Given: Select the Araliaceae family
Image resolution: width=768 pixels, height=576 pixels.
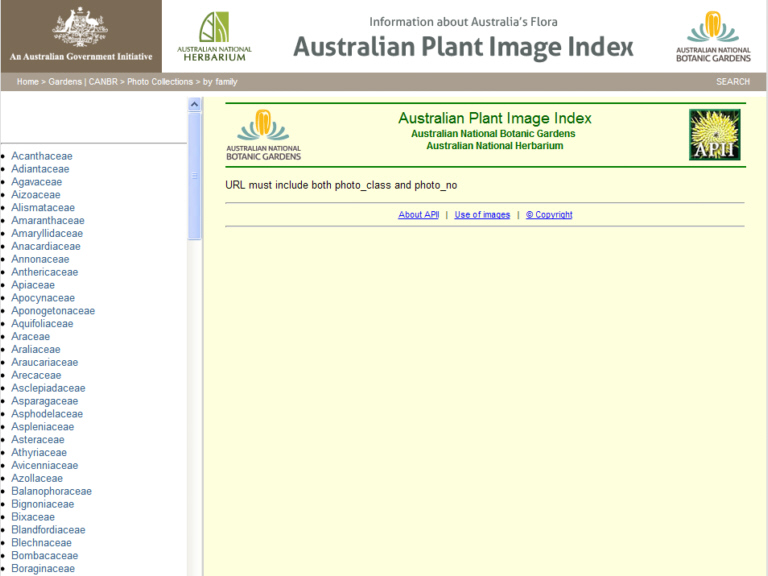Looking at the screenshot, I should 36,349.
